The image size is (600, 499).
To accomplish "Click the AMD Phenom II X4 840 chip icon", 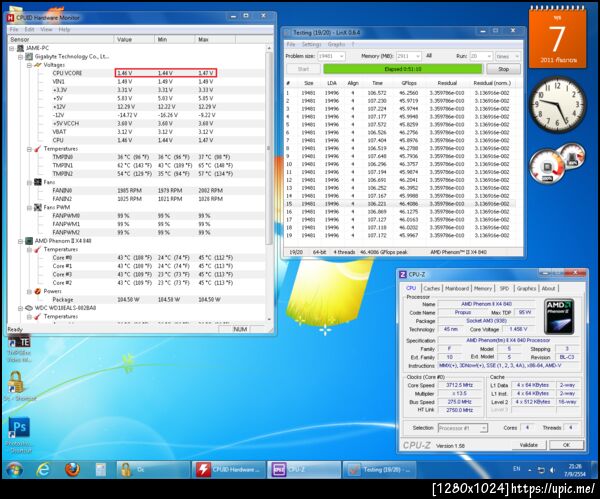I will (29, 241).
